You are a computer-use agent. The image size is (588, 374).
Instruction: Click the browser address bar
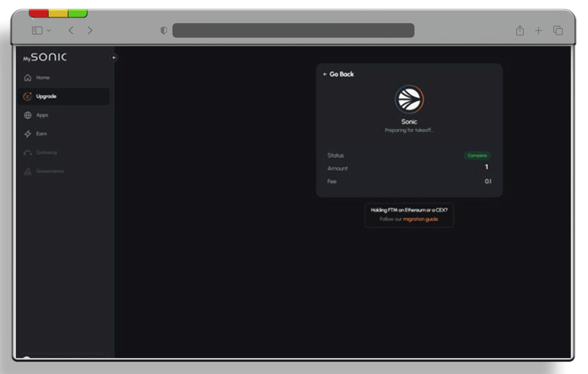pos(293,31)
